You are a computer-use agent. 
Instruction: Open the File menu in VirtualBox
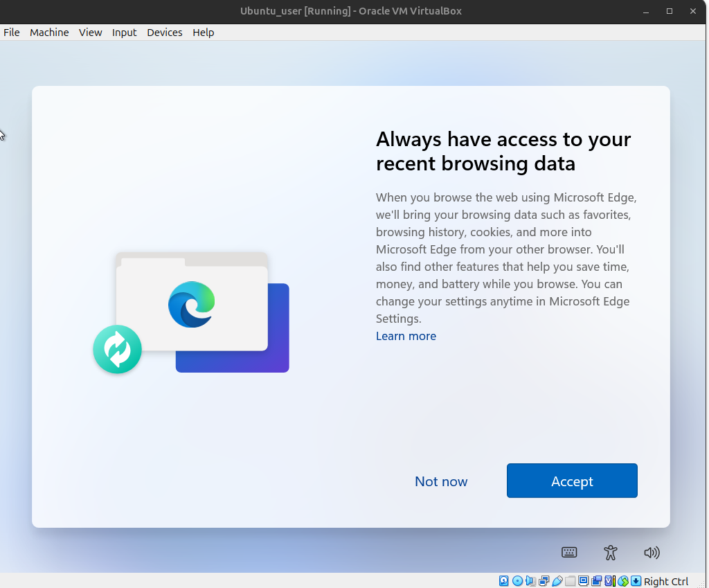(11, 33)
